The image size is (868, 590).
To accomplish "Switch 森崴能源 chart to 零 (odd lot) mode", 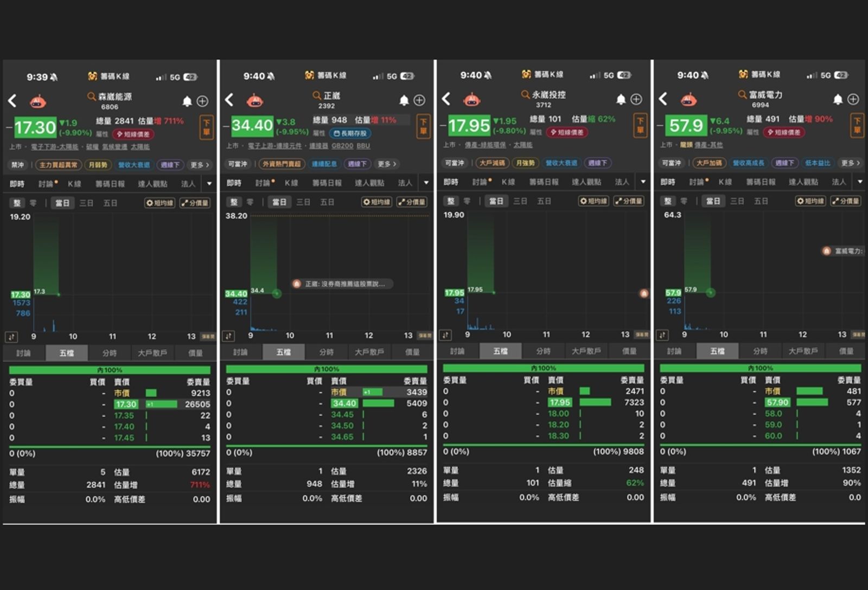I will click(33, 203).
